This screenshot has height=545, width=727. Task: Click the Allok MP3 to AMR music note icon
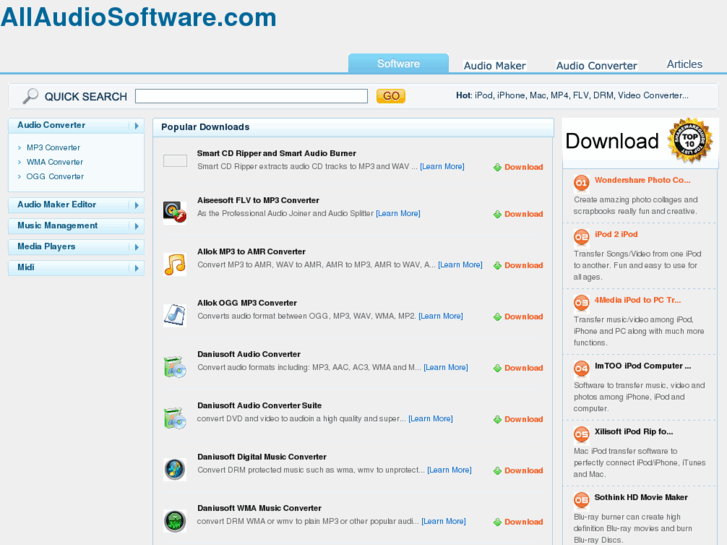[175, 264]
